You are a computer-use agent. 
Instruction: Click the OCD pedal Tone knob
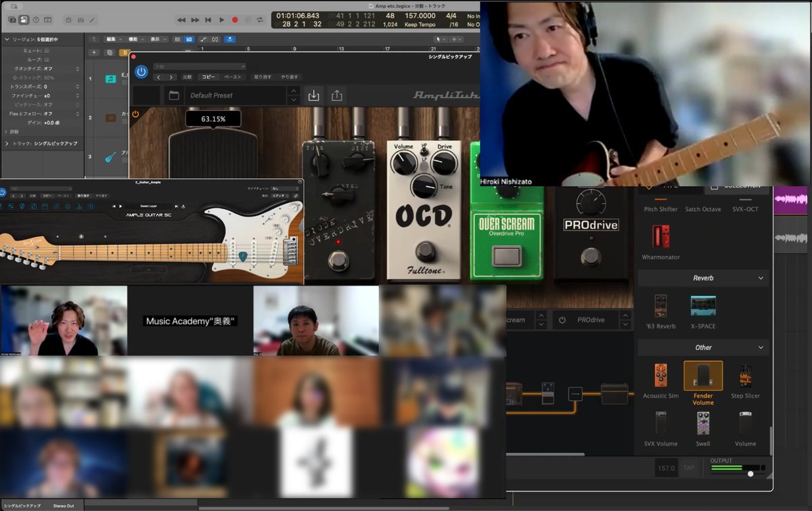point(424,186)
